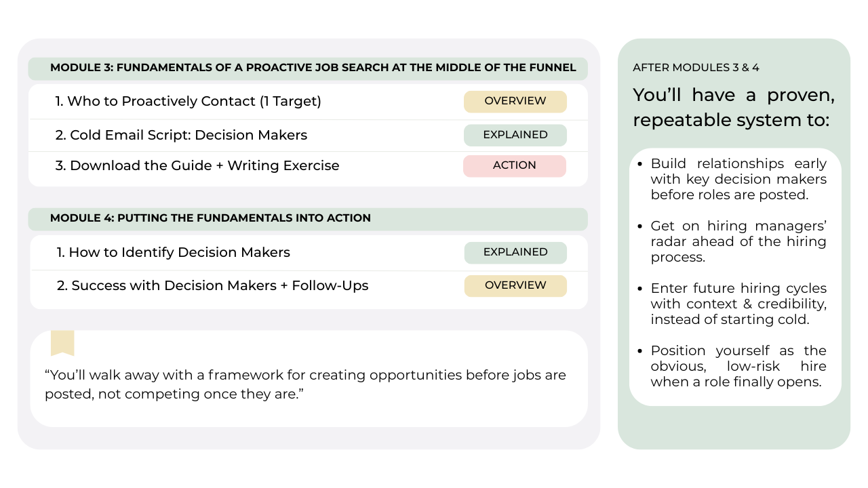Select the Module 4 header bar
This screenshot has width=868, height=488.
click(210, 218)
